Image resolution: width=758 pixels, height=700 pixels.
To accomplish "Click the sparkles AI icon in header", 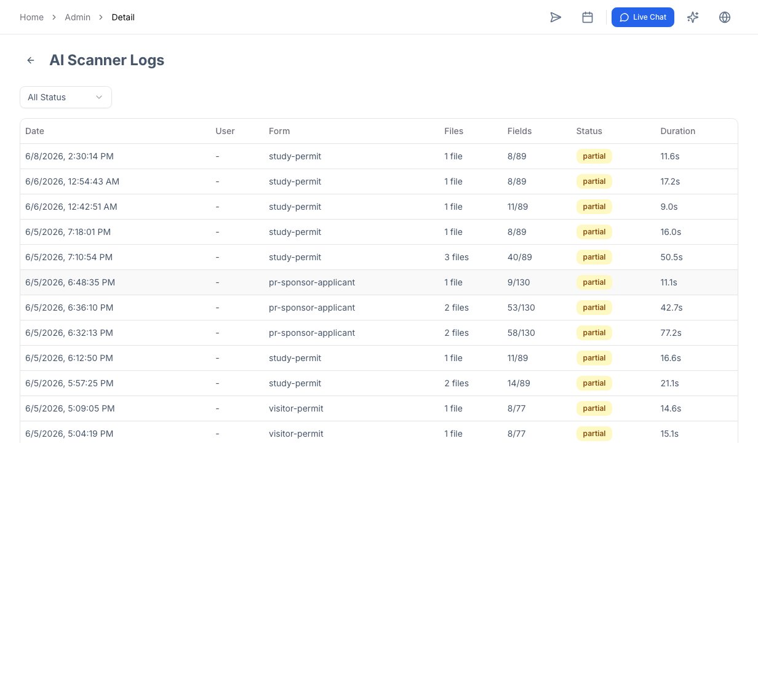I will pos(693,17).
